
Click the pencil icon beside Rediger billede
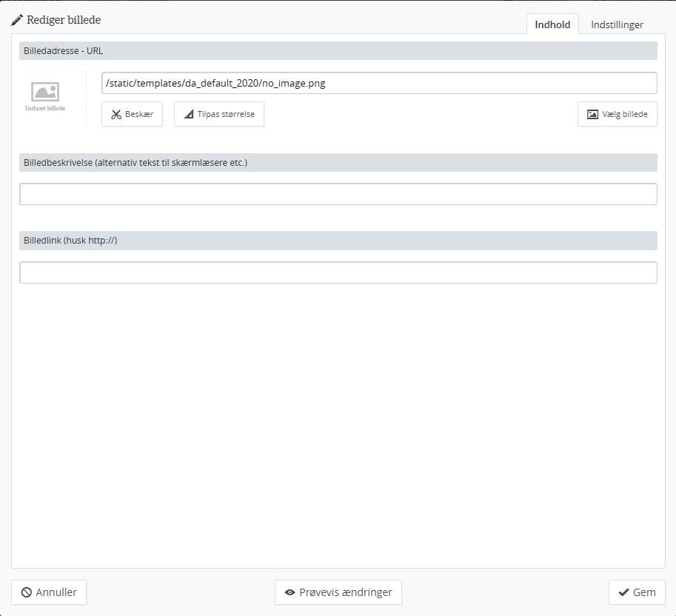coord(17,20)
